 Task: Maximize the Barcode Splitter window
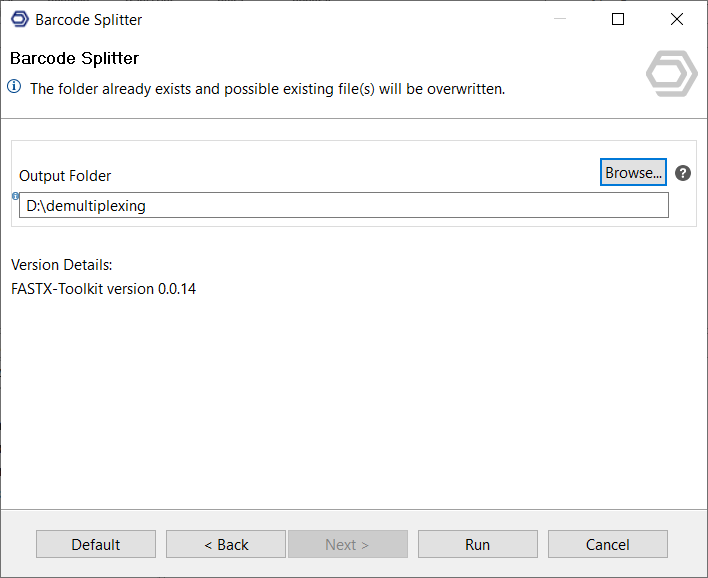[x=618, y=19]
